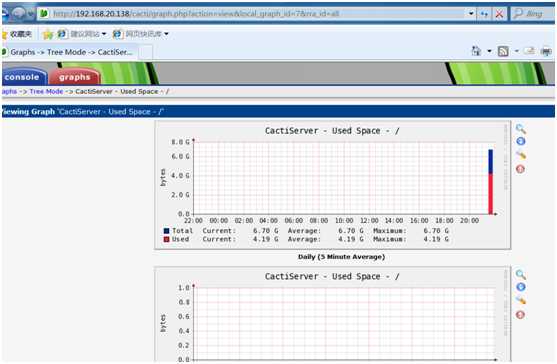Export Daily graph data as CSV
The width and height of the screenshot is (557, 364).
[x=521, y=141]
